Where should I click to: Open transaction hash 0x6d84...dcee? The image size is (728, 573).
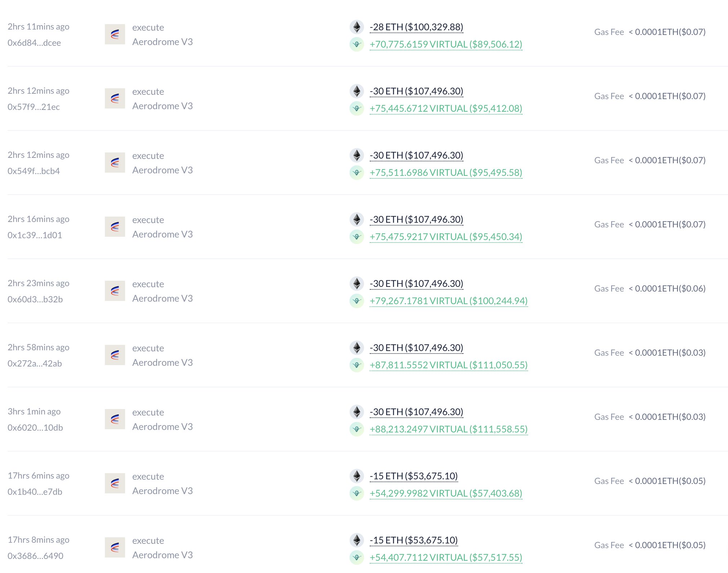[x=34, y=43]
